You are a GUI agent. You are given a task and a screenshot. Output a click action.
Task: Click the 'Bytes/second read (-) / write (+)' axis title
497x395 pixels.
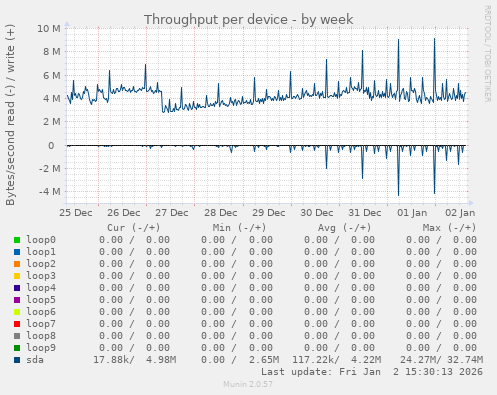click(10, 115)
